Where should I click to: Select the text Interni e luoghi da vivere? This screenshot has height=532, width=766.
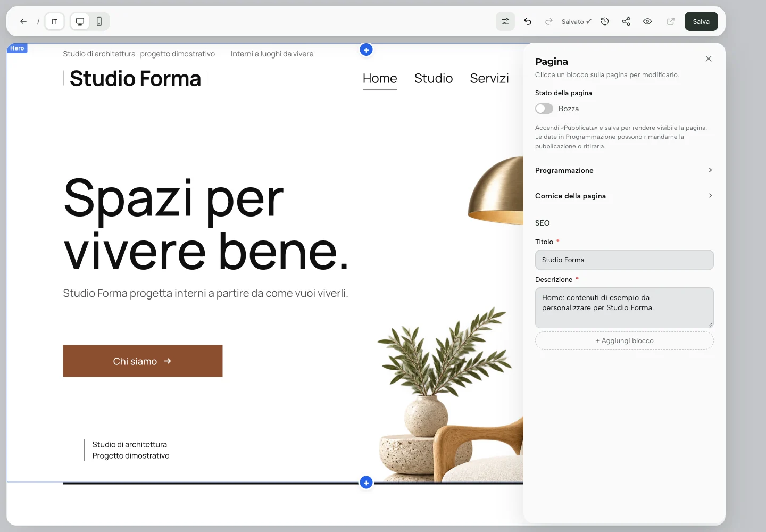coord(272,54)
